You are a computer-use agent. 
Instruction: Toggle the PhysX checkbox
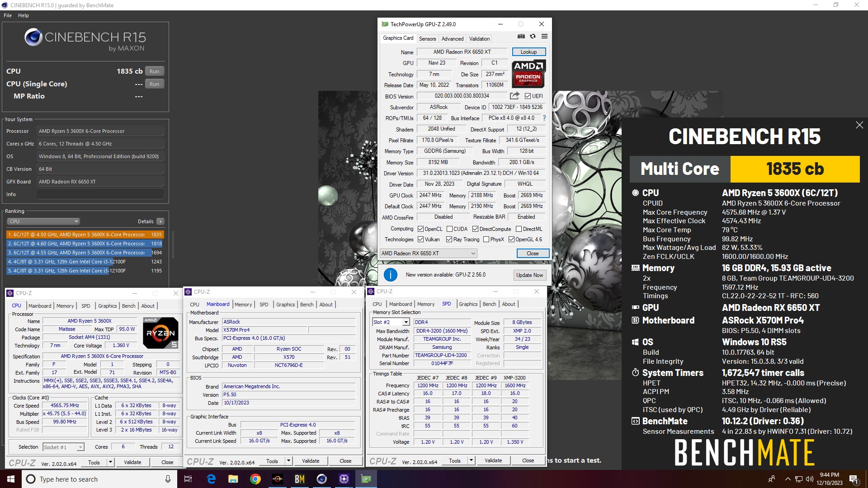pyautogui.click(x=486, y=239)
